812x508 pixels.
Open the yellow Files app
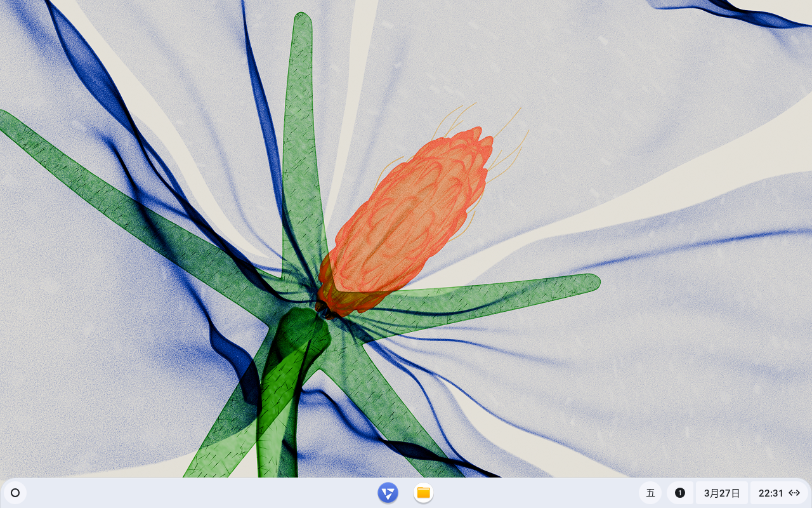[x=423, y=493]
